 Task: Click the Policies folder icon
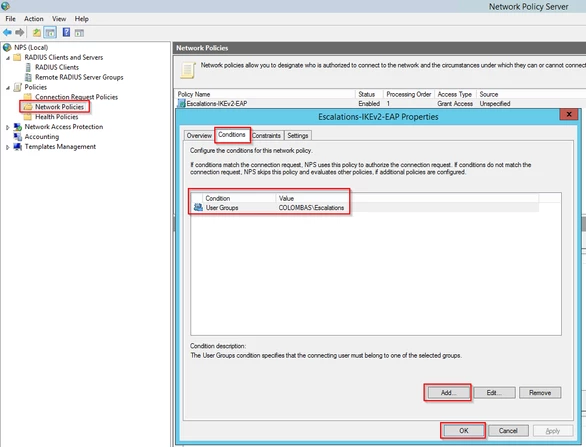[x=18, y=87]
